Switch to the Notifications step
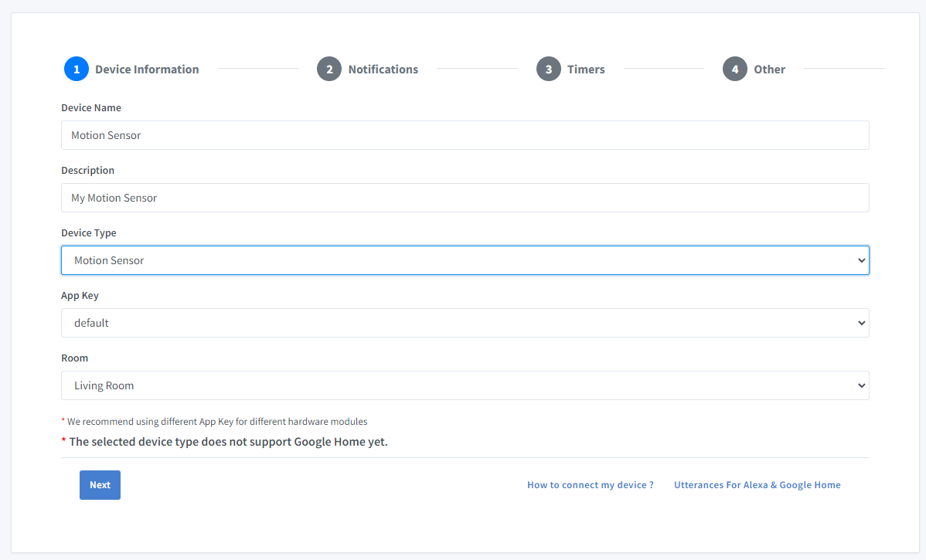The height and width of the screenshot is (560, 926). (383, 70)
